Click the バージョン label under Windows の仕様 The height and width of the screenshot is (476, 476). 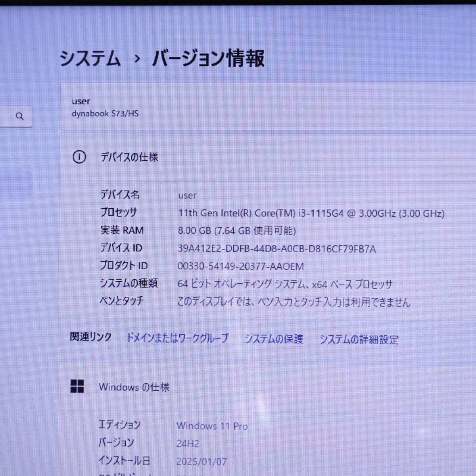pyautogui.click(x=116, y=443)
